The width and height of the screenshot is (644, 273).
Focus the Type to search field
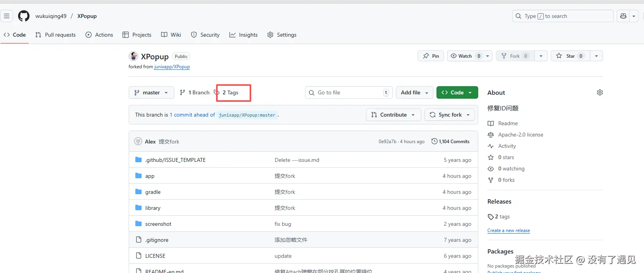(x=562, y=16)
